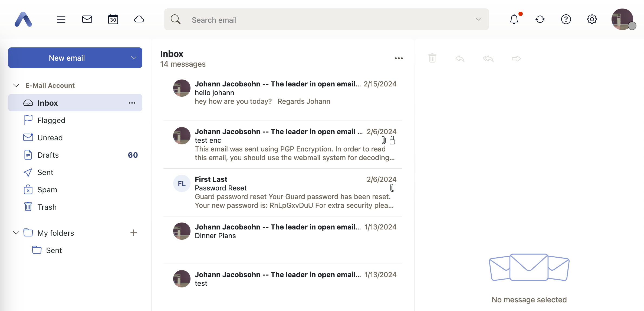Open the cloud drive icon

click(139, 19)
